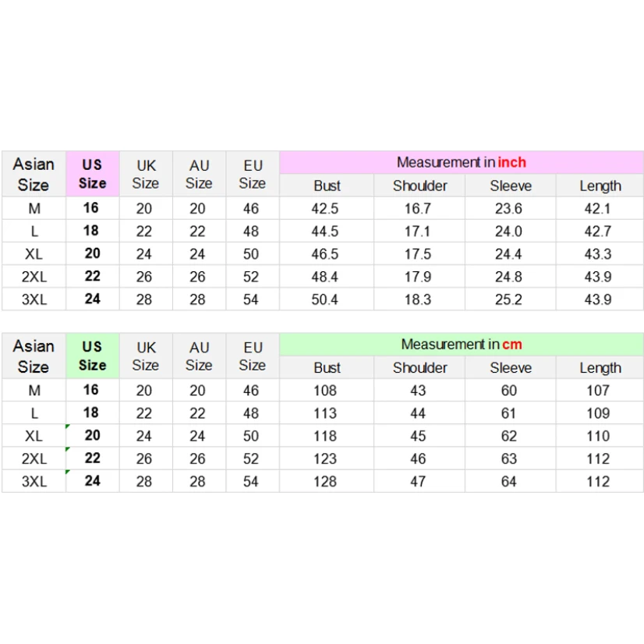Screen dimensions: 644x644
Task: Select the bust value 48.4 cell
Action: 326,277
